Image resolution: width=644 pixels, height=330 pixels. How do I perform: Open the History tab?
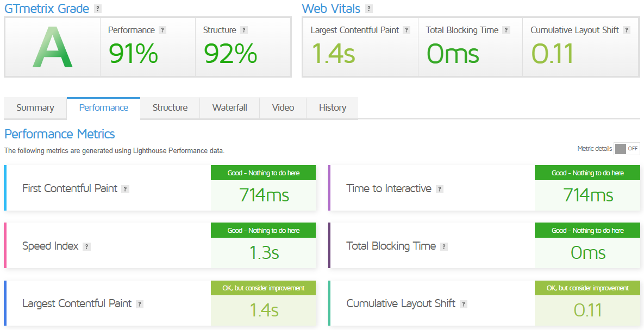tap(332, 108)
